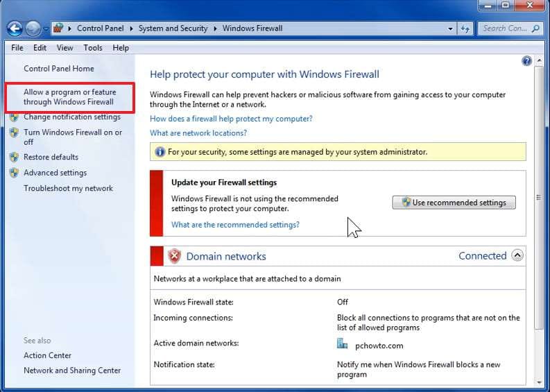Click the Domain networks heading
550x392 pixels.
tap(226, 257)
